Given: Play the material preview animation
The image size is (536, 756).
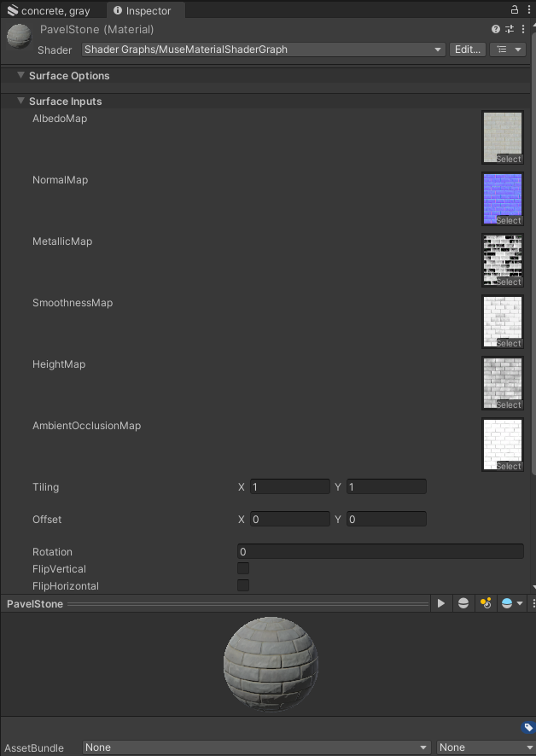Looking at the screenshot, I should tap(441, 603).
